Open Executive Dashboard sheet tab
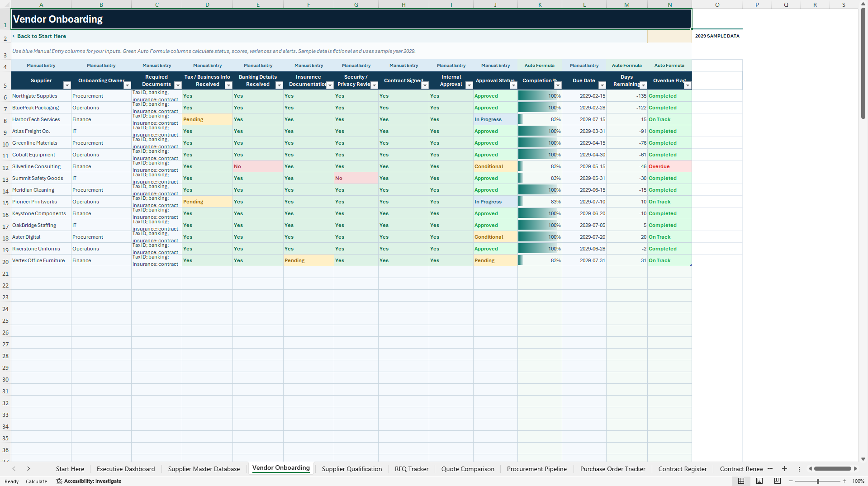Image resolution: width=868 pixels, height=486 pixels. [x=126, y=469]
